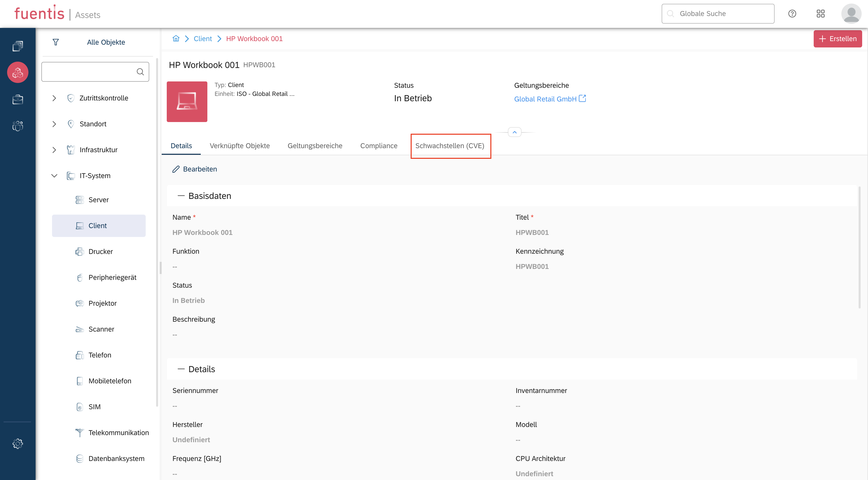Viewport: 868px width, 480px height.
Task: Open the people group icon in sidebar
Action: coord(18,126)
